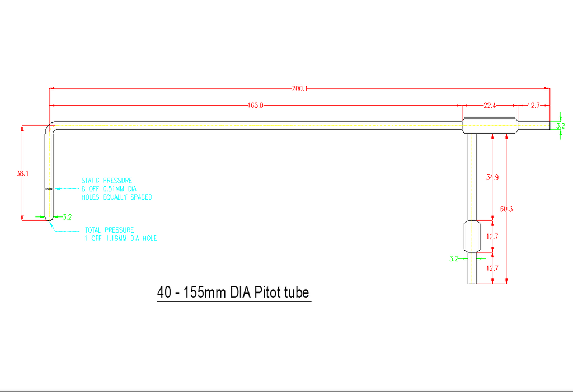Select the TOTAL PRESSURE annotation note
573x392 pixels.
tap(109, 230)
